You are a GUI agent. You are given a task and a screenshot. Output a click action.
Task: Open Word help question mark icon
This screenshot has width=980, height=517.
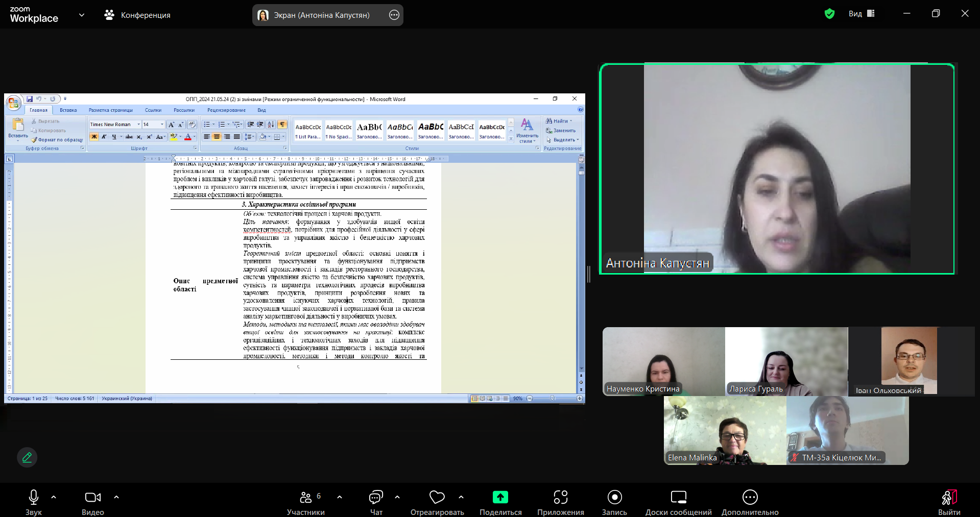tap(580, 109)
